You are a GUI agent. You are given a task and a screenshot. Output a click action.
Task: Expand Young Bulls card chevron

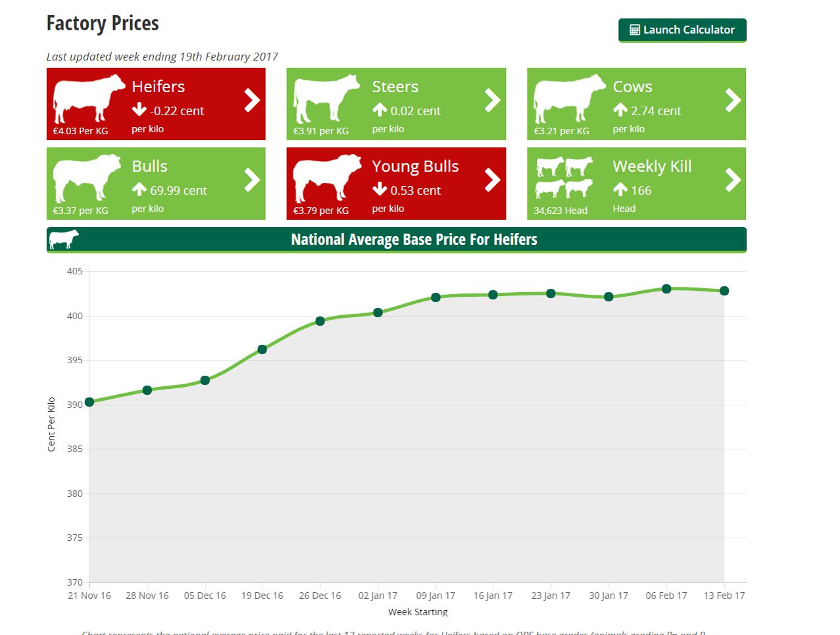(492, 180)
